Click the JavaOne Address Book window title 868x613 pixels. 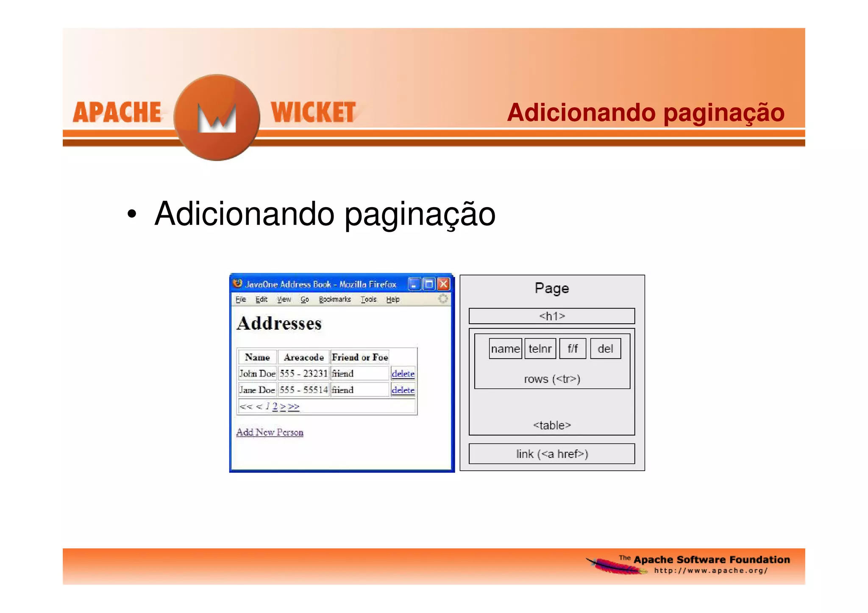click(321, 284)
